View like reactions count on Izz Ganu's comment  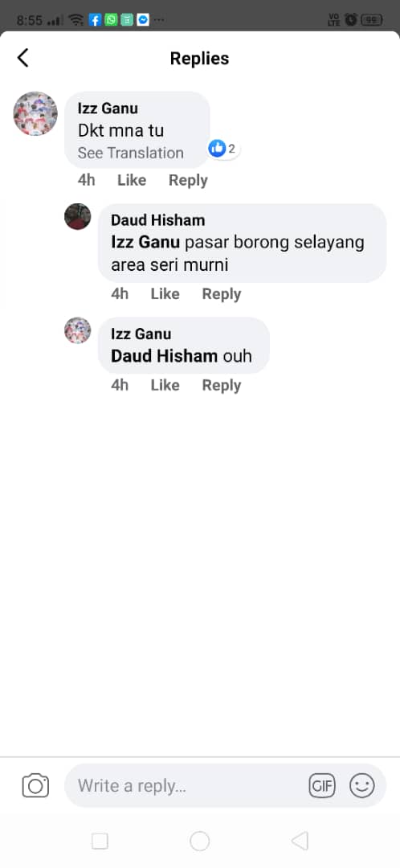pyautogui.click(x=223, y=149)
